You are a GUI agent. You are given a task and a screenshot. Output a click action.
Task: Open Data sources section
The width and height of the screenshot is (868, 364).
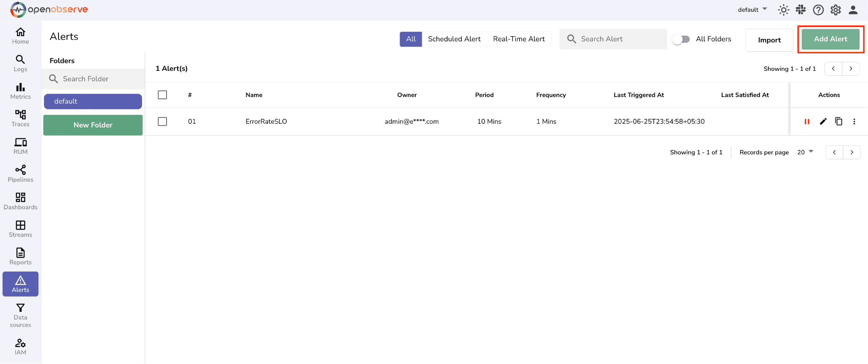20,316
